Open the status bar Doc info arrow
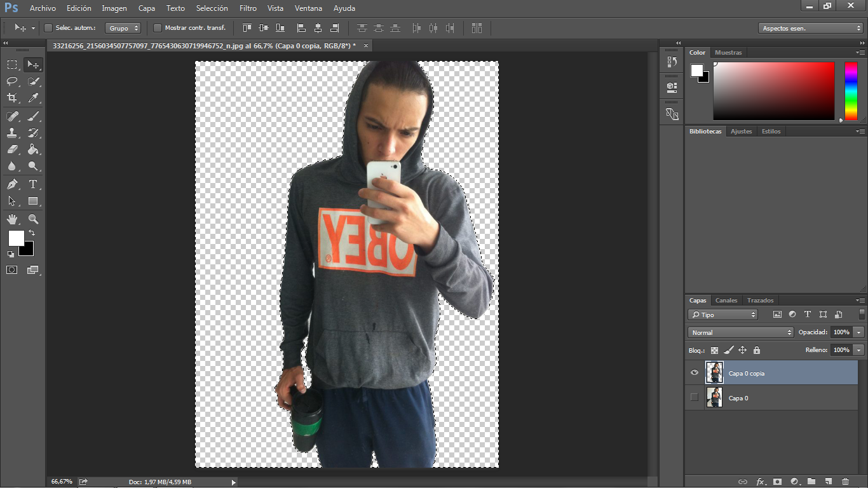 [x=234, y=482]
